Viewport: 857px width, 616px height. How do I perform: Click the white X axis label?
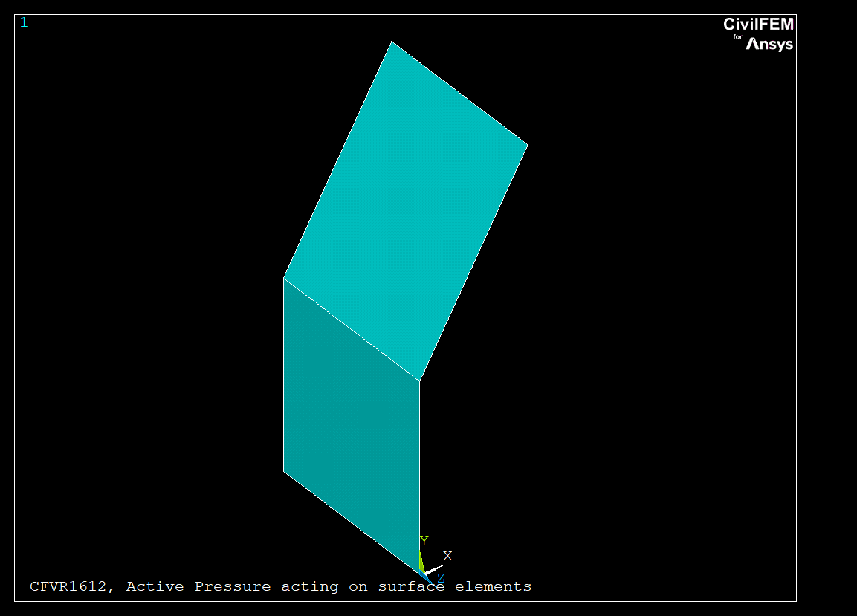447,556
